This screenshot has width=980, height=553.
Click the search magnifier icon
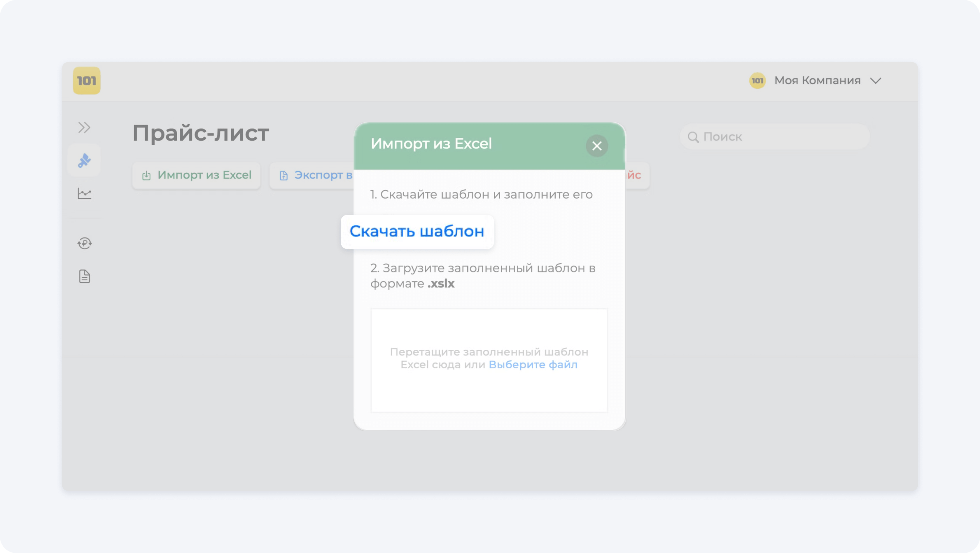[693, 137]
